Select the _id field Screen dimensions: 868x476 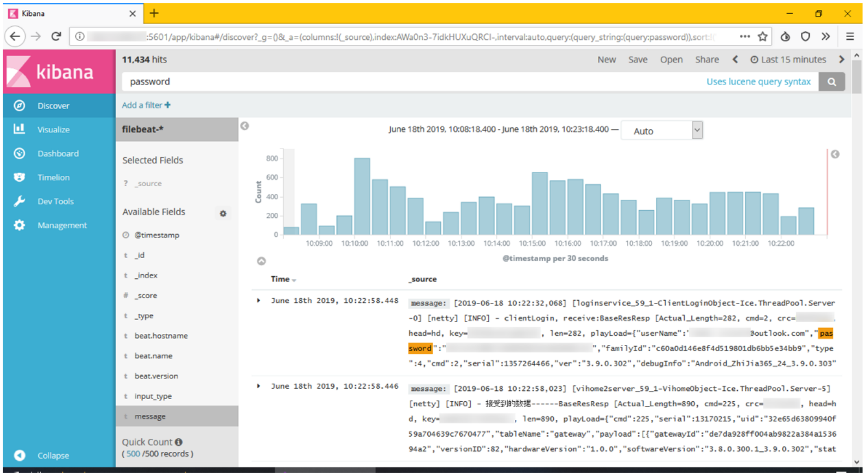pos(140,255)
